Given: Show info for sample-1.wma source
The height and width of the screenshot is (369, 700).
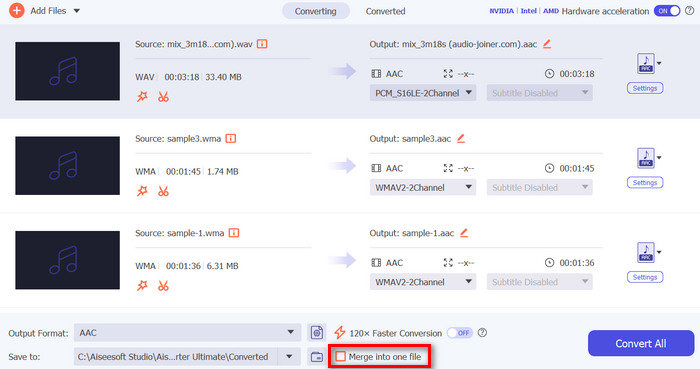Looking at the screenshot, I should (234, 232).
